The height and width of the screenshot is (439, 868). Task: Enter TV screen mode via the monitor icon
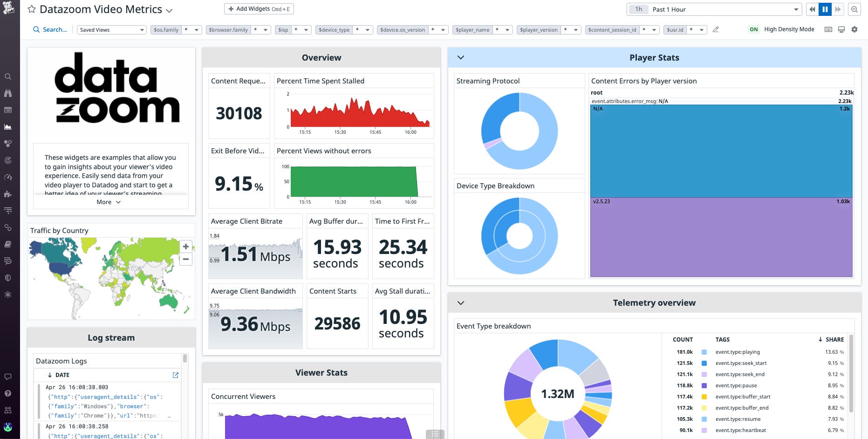click(841, 29)
